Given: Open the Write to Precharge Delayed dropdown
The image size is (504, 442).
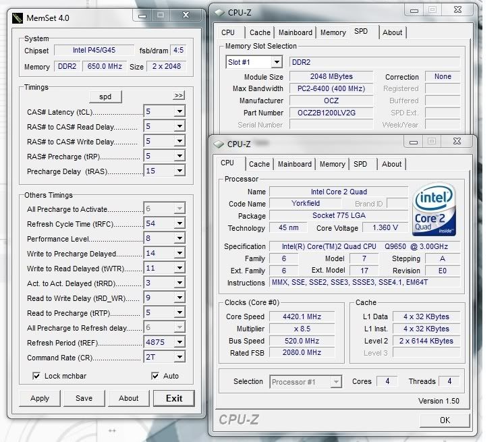Looking at the screenshot, I should pos(179,253).
